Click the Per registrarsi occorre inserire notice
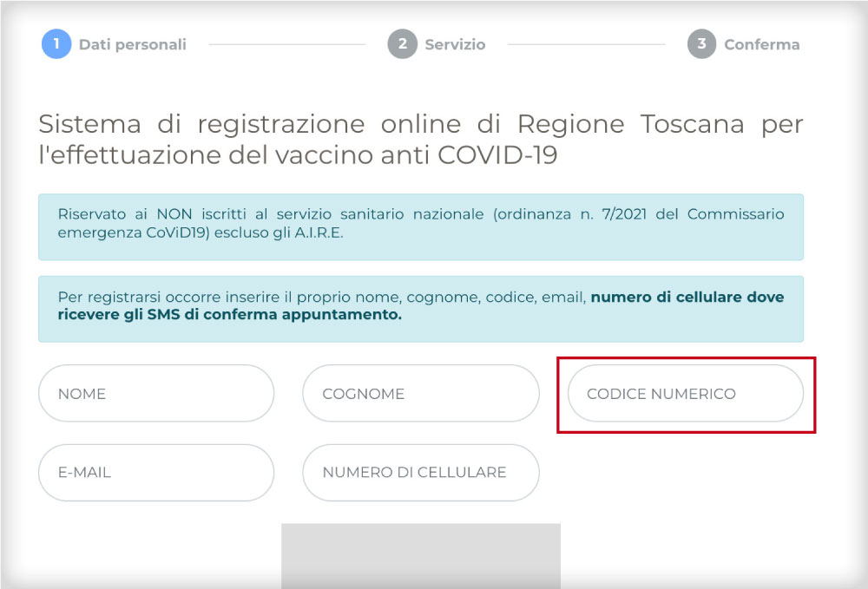868x589 pixels. coord(421,309)
